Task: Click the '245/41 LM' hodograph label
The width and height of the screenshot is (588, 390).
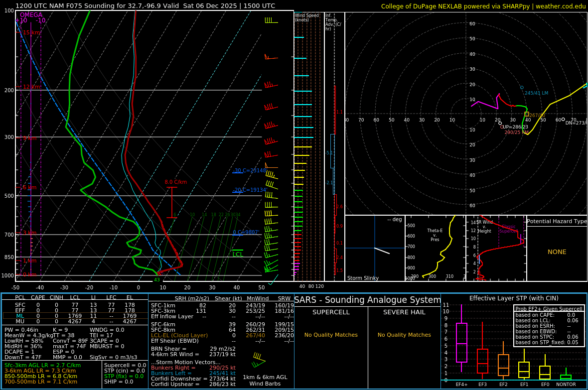Action: click(x=536, y=93)
